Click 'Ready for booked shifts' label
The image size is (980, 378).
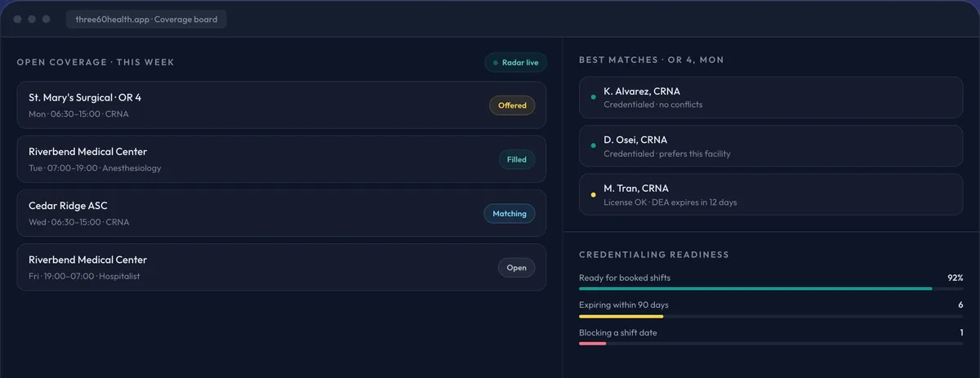coord(625,278)
